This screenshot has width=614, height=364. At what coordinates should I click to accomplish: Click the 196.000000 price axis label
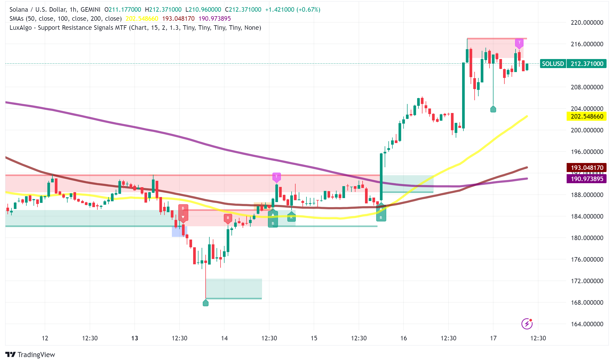coord(587,152)
